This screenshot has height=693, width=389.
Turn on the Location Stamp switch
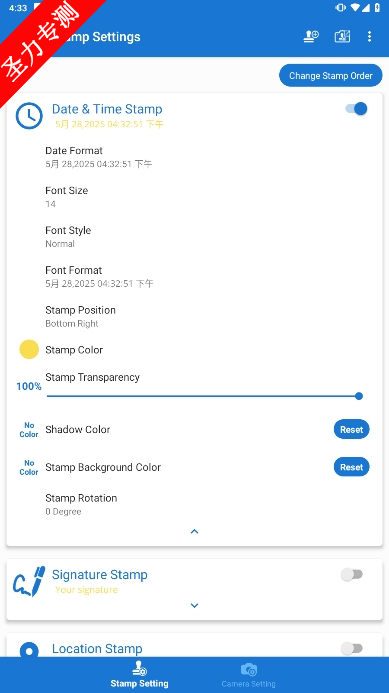352,648
